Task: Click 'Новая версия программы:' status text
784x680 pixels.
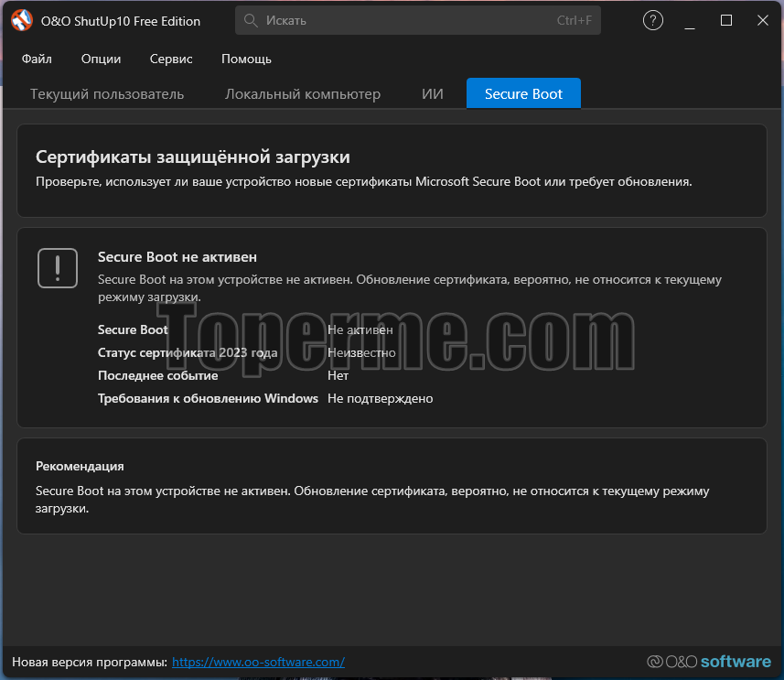Action: pyautogui.click(x=90, y=662)
